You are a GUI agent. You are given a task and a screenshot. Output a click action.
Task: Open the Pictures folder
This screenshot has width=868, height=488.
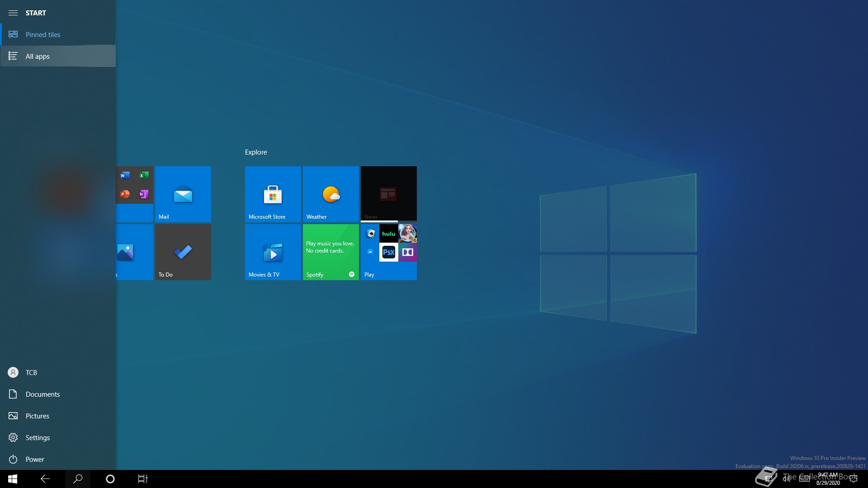[58, 416]
